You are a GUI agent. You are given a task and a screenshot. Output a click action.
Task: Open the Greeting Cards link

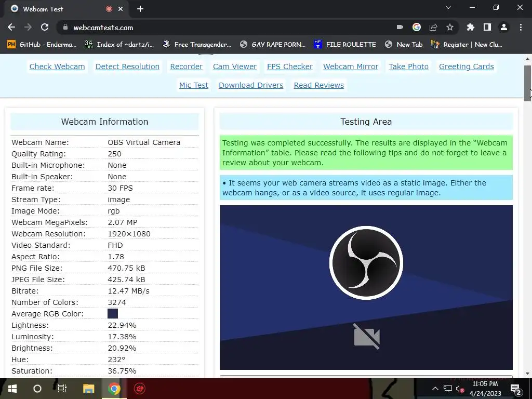pos(466,66)
